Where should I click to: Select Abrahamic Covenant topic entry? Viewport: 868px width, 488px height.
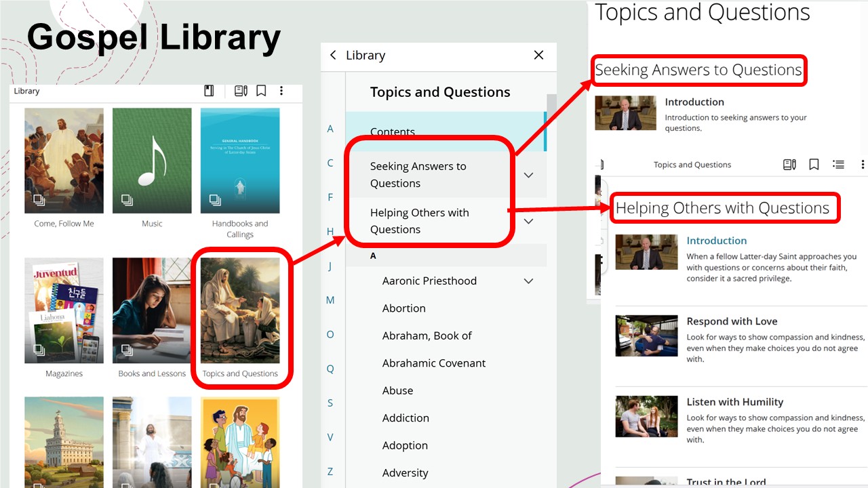pos(434,363)
